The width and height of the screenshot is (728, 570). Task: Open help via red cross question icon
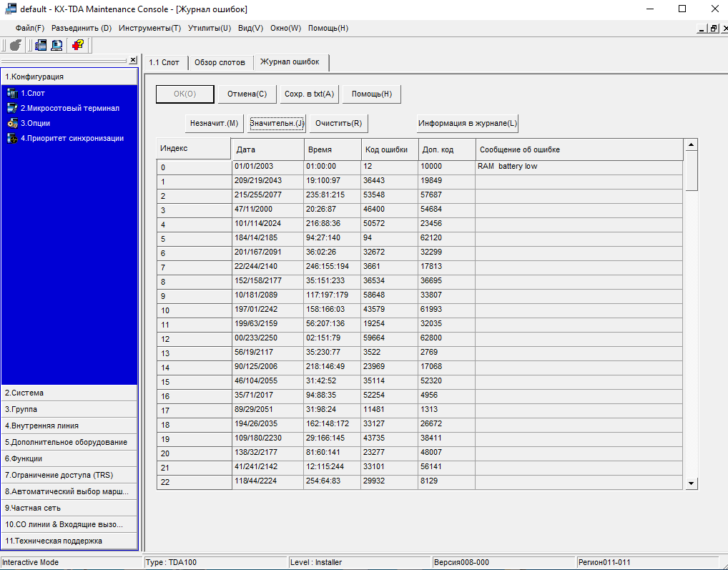click(x=77, y=46)
